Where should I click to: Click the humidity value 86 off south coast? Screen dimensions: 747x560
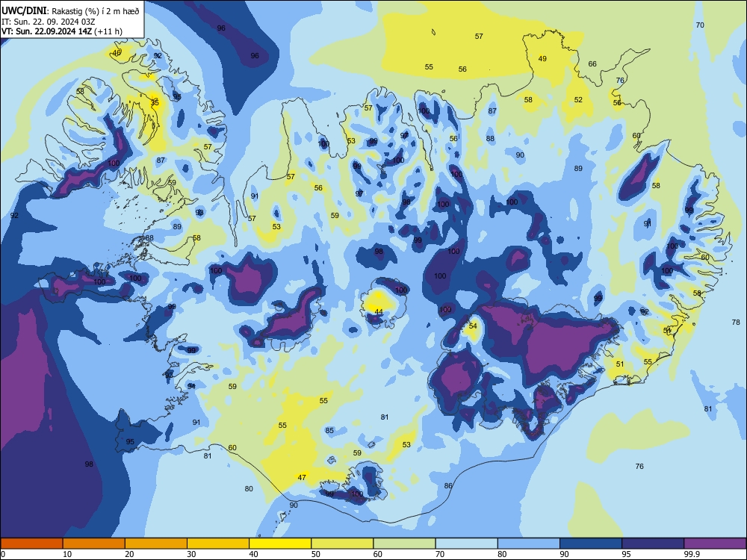pyautogui.click(x=448, y=486)
